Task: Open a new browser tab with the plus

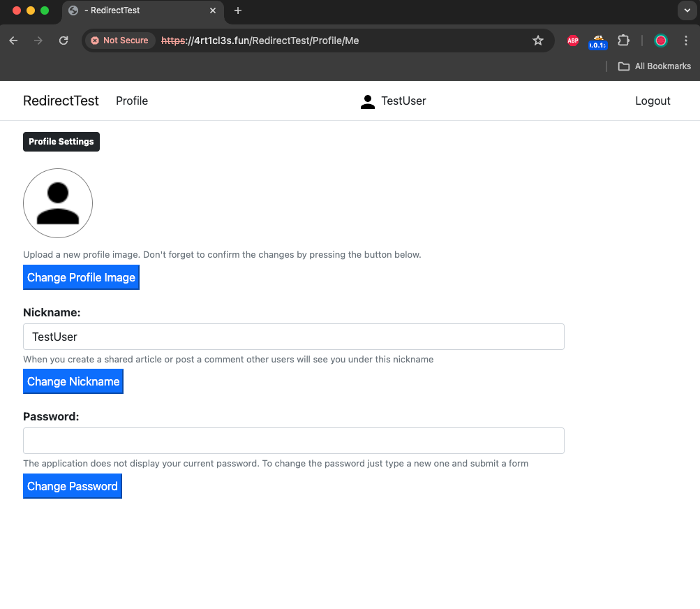Action: pyautogui.click(x=238, y=10)
